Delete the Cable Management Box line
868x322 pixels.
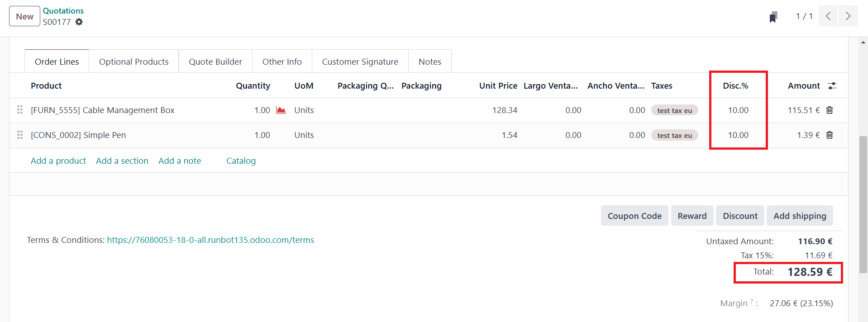coord(830,110)
